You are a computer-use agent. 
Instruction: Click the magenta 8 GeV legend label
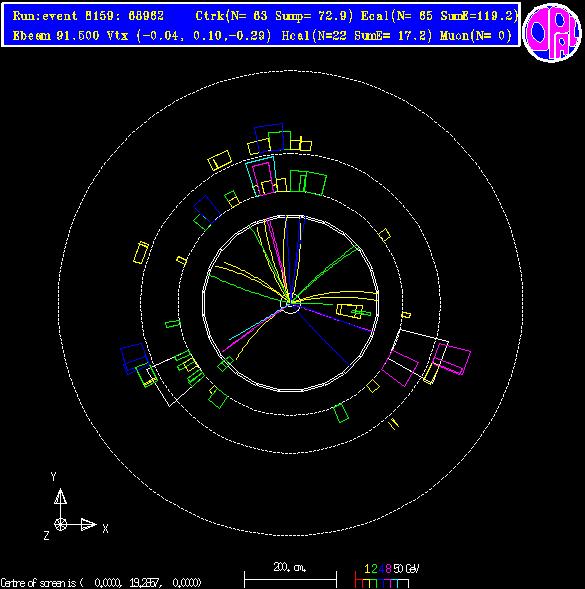tap(388, 569)
